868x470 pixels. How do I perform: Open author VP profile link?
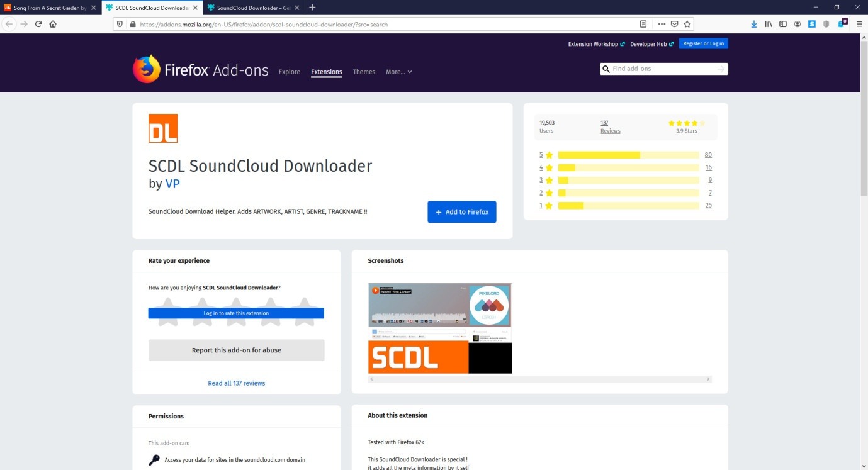click(172, 184)
